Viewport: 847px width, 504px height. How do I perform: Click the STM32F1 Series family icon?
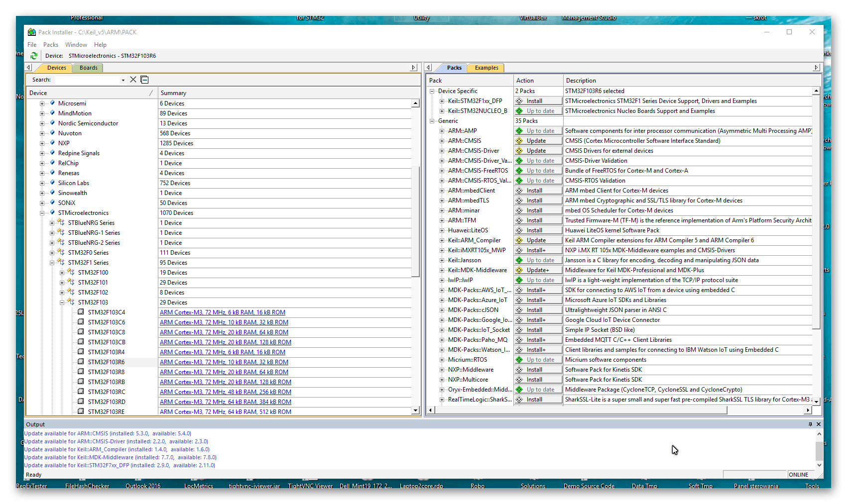click(x=61, y=262)
